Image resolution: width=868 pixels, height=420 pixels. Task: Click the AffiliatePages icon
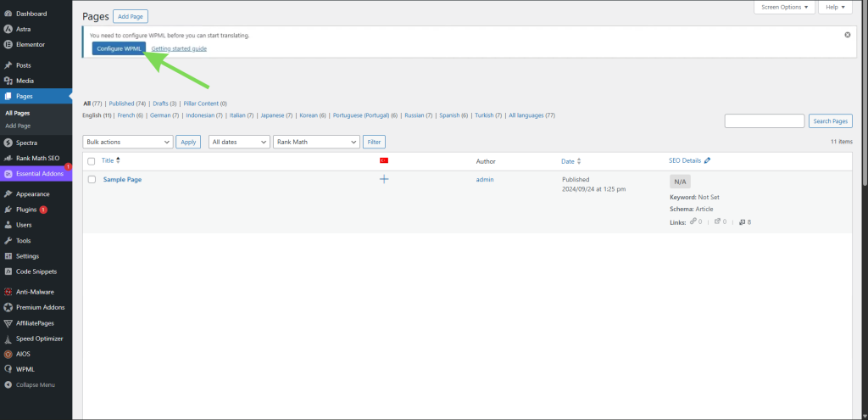coord(8,323)
